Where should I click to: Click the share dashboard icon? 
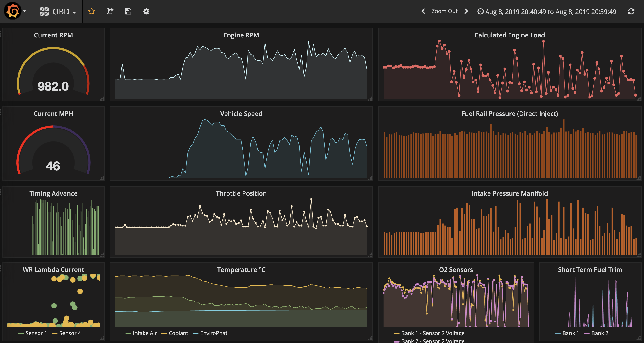[x=110, y=12]
